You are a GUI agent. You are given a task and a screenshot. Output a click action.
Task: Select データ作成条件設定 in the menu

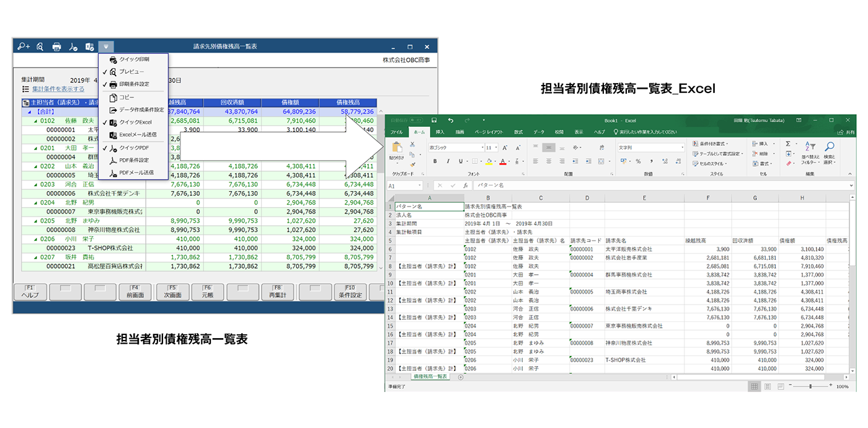point(133,110)
